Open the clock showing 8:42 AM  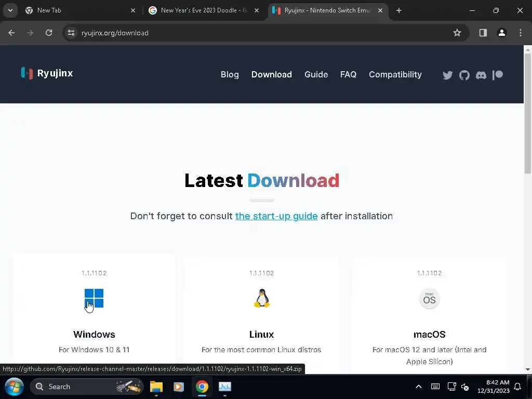(494, 387)
